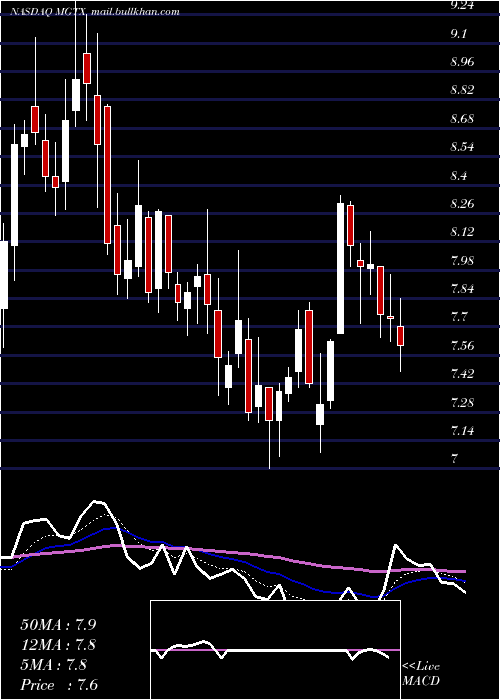Click the 5MA : 7.8 value
Screen dimensions: 500x700
click(54, 665)
